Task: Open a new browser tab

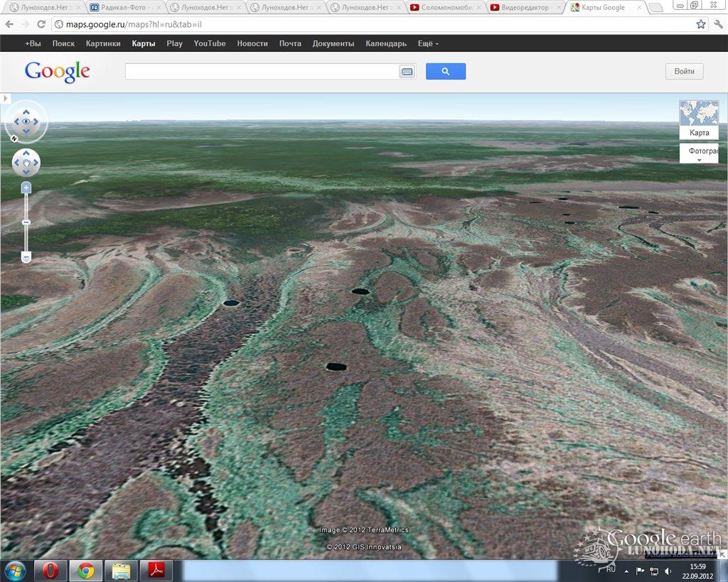Action: coord(655,7)
